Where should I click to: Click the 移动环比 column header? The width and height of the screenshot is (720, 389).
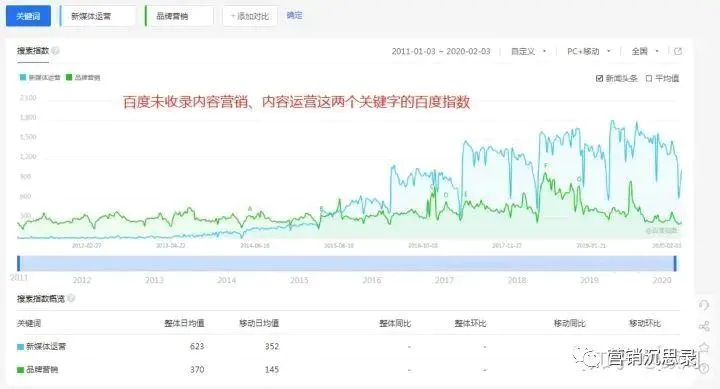(x=645, y=323)
